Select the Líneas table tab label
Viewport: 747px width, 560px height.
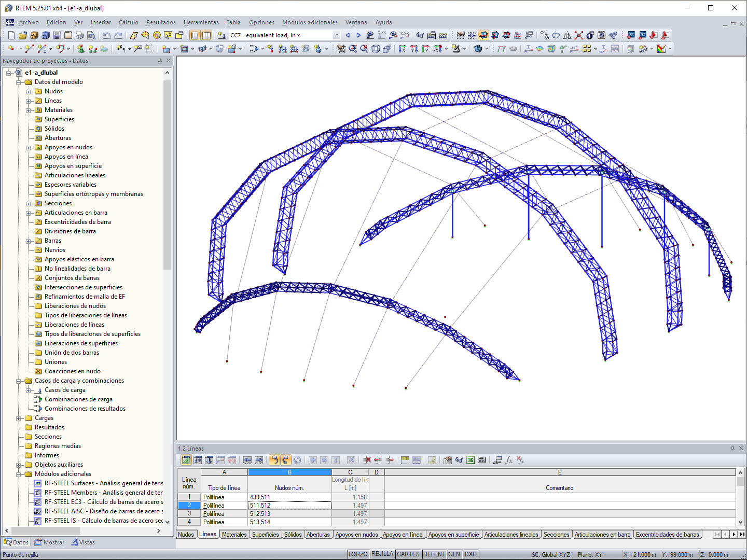[208, 534]
